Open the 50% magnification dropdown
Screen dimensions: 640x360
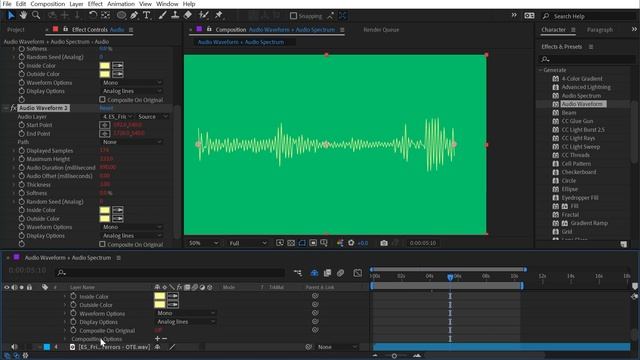[203, 243]
